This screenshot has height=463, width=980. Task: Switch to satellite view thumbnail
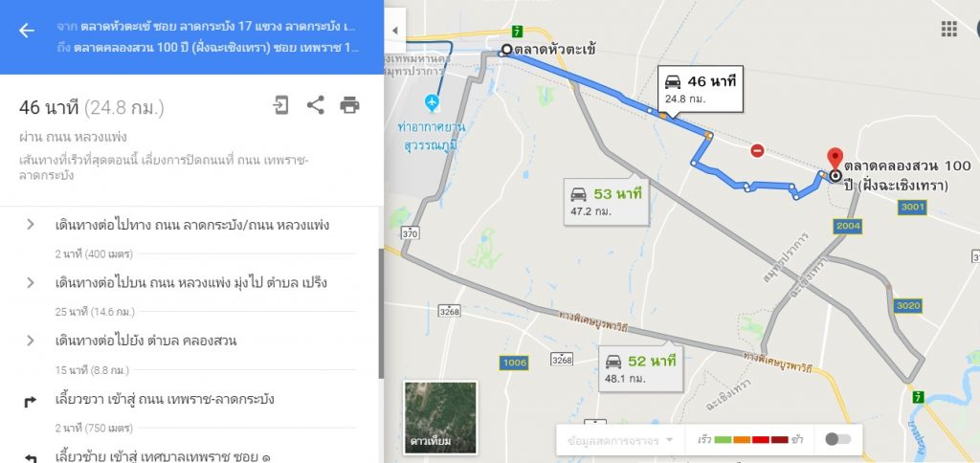pos(440,417)
